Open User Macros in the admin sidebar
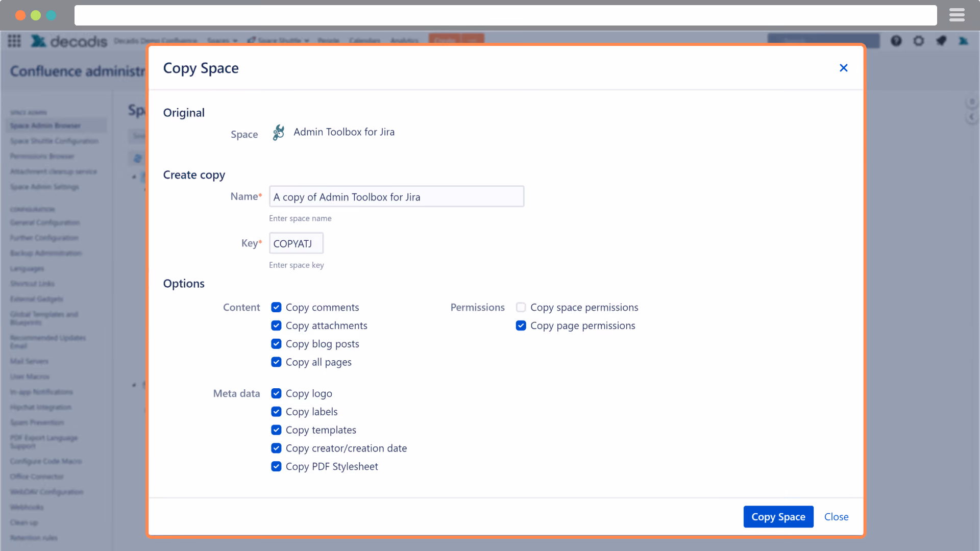The image size is (980, 551). pyautogui.click(x=30, y=377)
